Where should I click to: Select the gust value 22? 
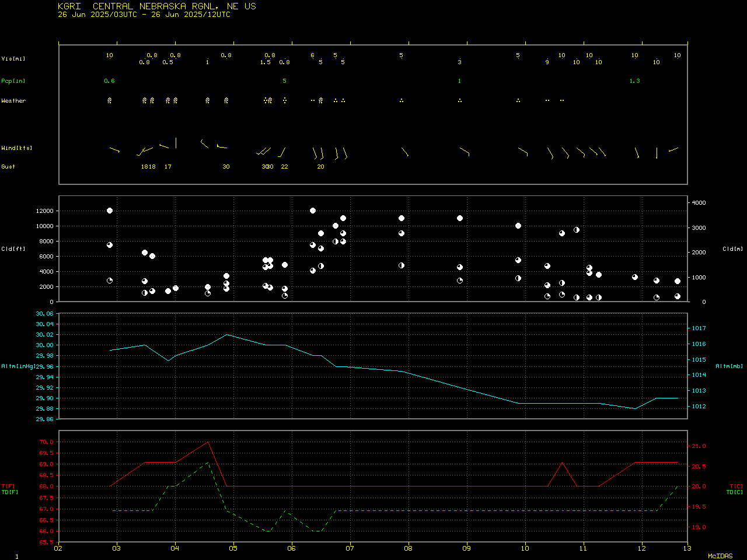[x=284, y=167]
